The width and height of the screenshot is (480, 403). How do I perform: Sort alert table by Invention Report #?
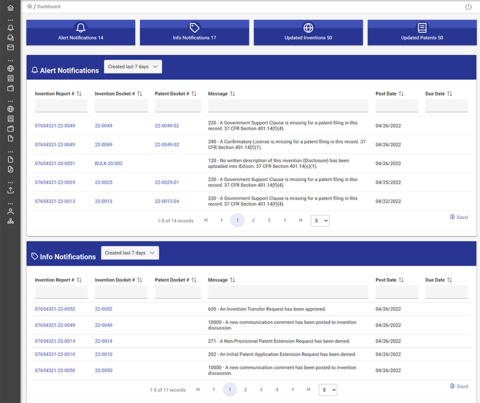pyautogui.click(x=79, y=94)
